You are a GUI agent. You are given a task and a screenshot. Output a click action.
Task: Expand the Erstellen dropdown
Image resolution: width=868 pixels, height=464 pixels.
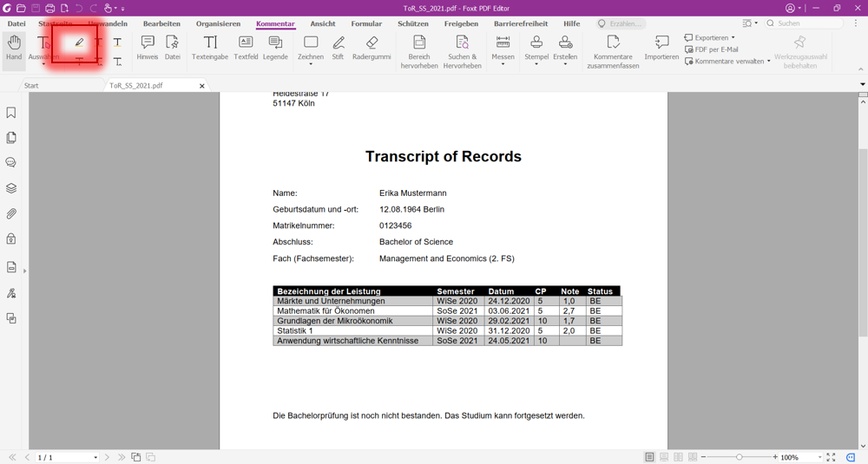coord(565,64)
